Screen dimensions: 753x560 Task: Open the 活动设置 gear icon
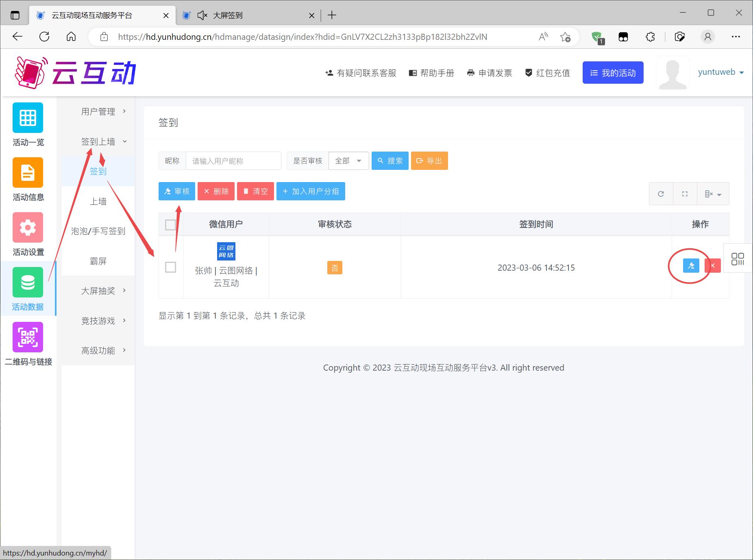click(28, 228)
